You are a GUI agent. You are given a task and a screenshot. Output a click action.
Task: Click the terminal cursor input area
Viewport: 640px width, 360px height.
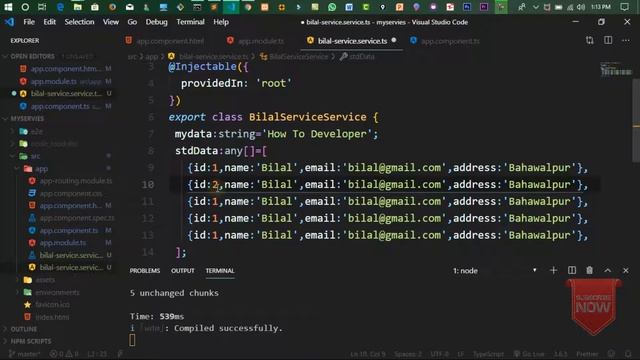[x=132, y=340]
